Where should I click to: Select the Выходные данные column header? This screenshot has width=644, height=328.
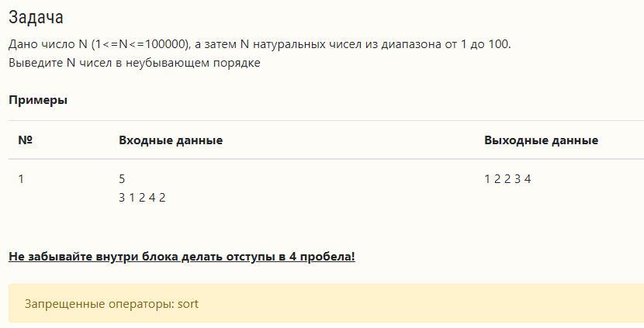pos(542,140)
